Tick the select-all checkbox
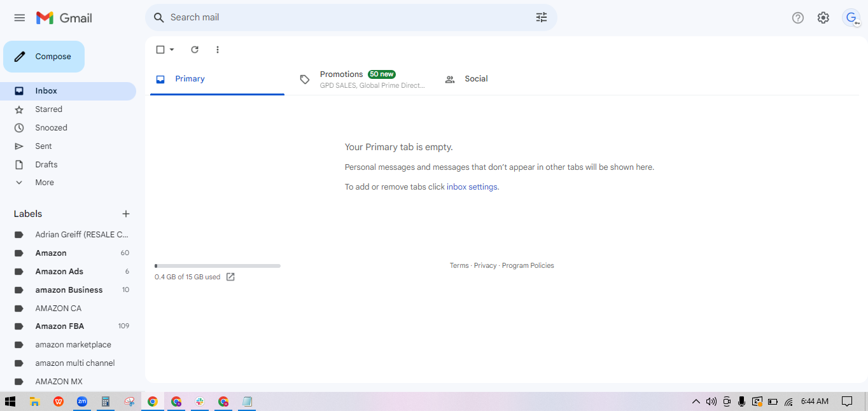This screenshot has width=868, height=411. tap(160, 50)
